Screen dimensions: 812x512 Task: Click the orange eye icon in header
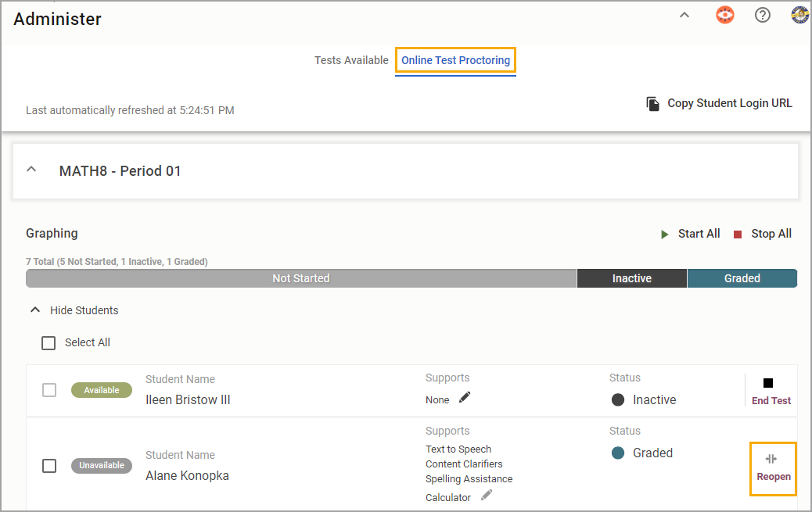(x=725, y=15)
